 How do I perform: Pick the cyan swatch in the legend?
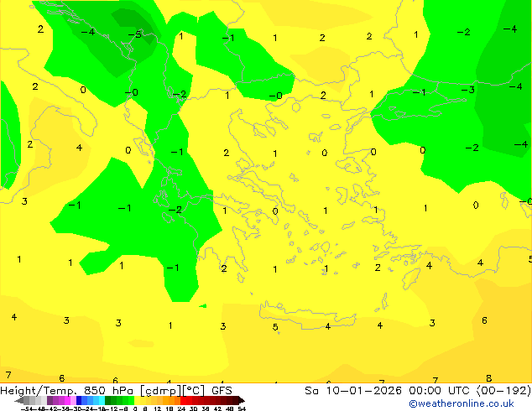pos(102,400)
